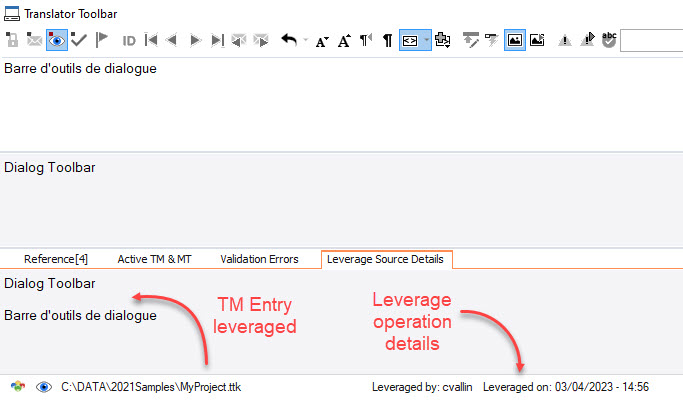The height and width of the screenshot is (400, 683).
Task: Click the search input field in toolbar
Action: coord(651,41)
